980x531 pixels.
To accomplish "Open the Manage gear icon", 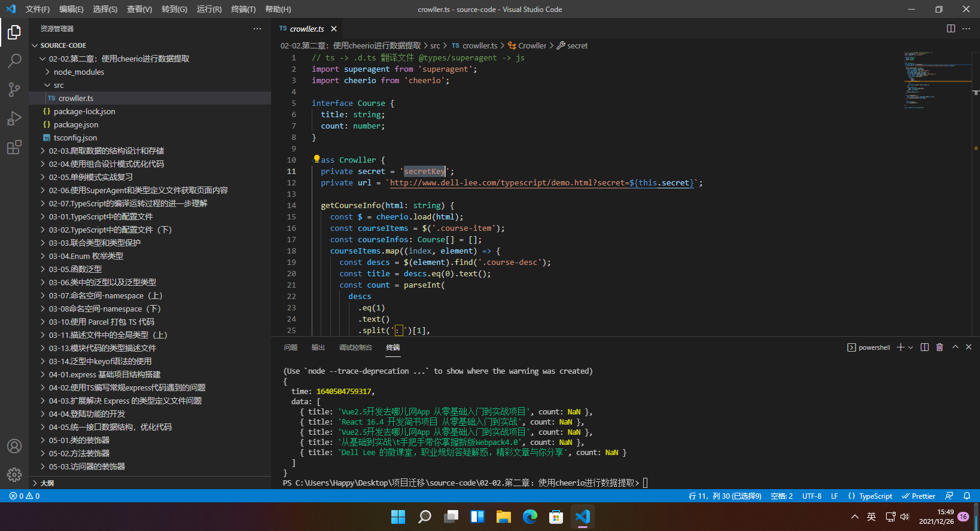I will (x=14, y=475).
